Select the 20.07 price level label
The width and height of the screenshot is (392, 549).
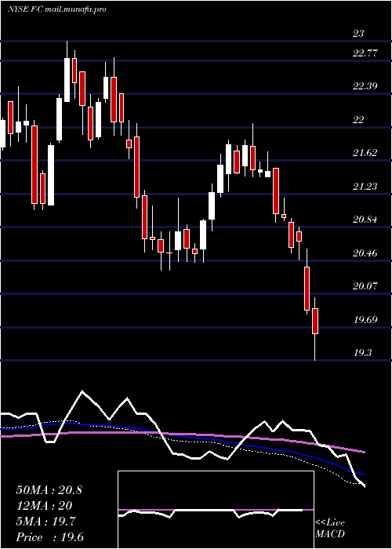pos(365,286)
